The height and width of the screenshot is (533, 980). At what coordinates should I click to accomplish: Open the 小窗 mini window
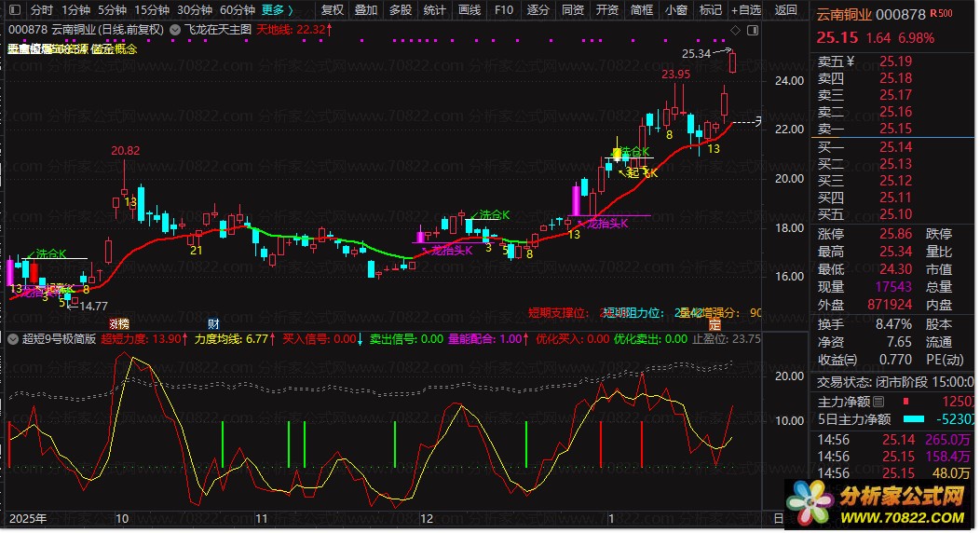(675, 10)
